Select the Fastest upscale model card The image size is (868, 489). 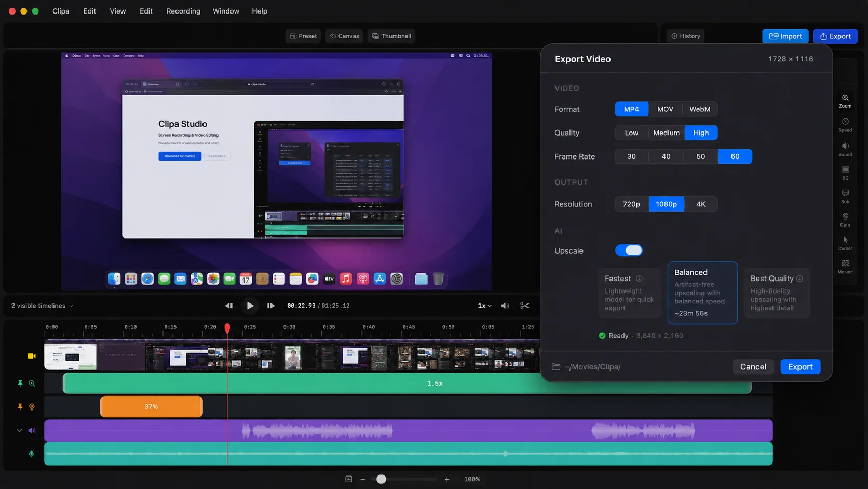pyautogui.click(x=629, y=293)
